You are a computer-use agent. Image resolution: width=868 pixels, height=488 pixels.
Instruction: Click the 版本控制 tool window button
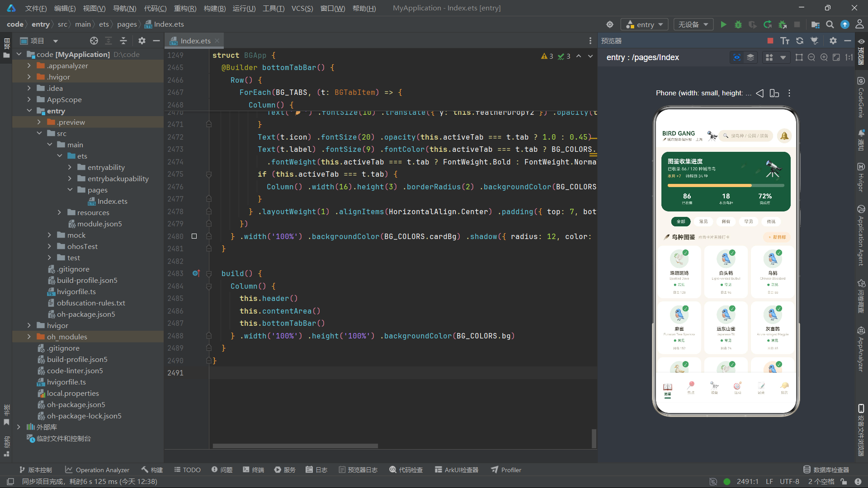click(36, 470)
